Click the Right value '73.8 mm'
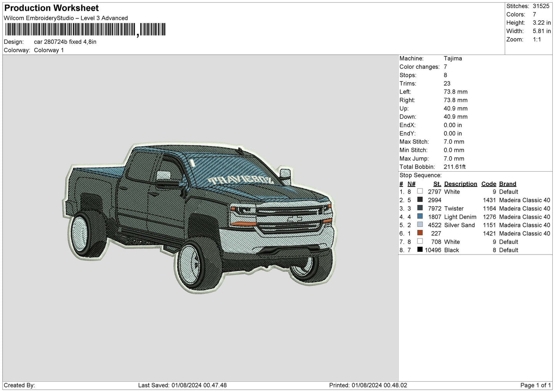This screenshot has height=392, width=555. pos(456,100)
